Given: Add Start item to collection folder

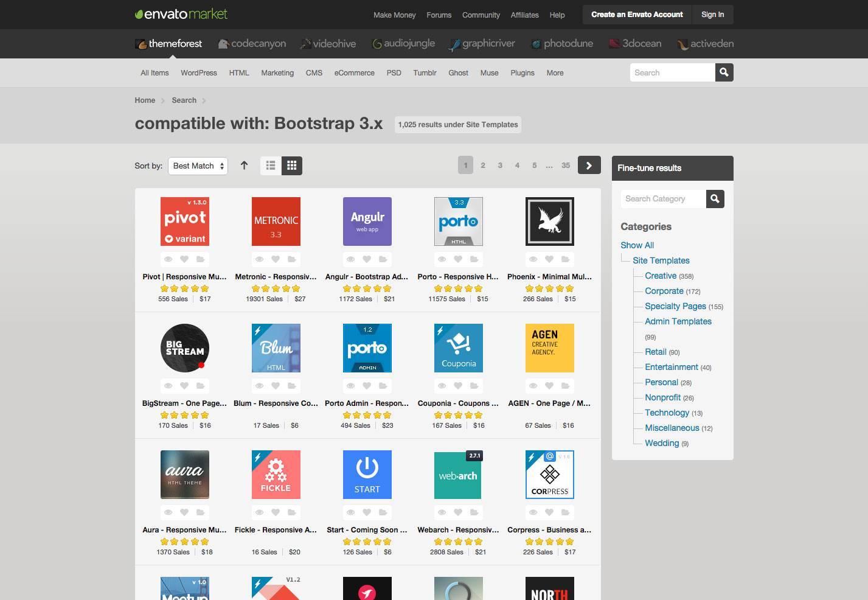Looking at the screenshot, I should pos(383,512).
